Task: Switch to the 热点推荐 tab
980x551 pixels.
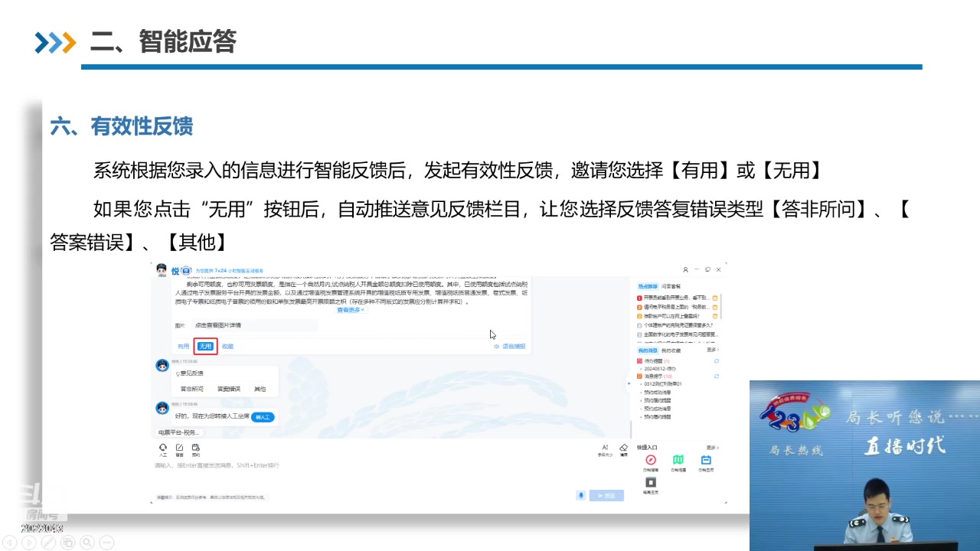Action: coord(648,285)
